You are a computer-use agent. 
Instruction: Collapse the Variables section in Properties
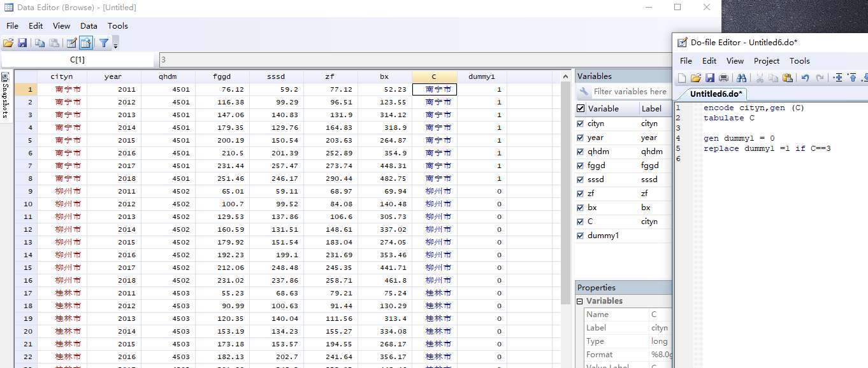(x=580, y=301)
